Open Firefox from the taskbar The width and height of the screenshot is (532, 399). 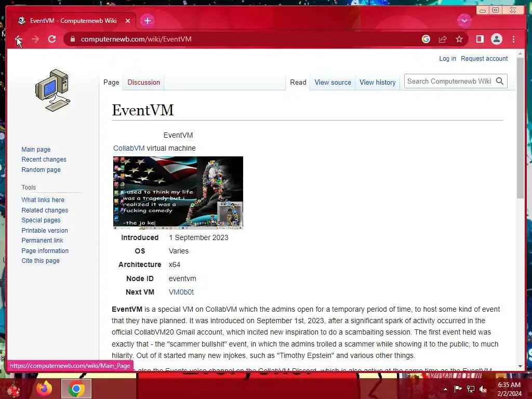click(x=44, y=389)
